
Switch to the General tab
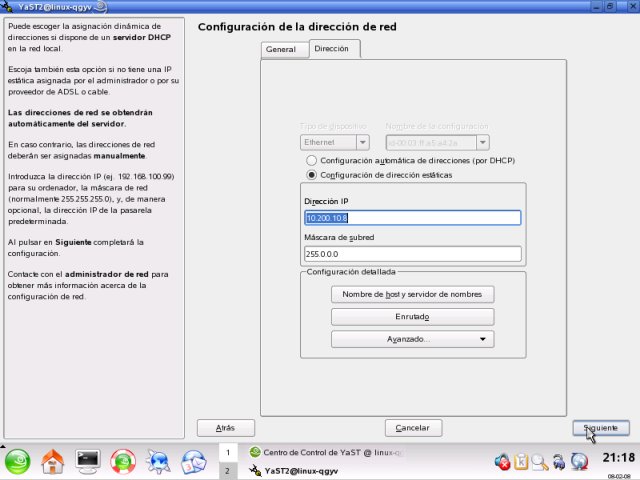(x=284, y=49)
